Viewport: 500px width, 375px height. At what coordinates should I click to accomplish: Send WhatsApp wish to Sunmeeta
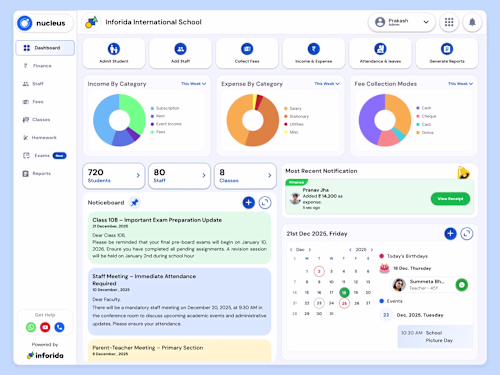[x=462, y=285]
